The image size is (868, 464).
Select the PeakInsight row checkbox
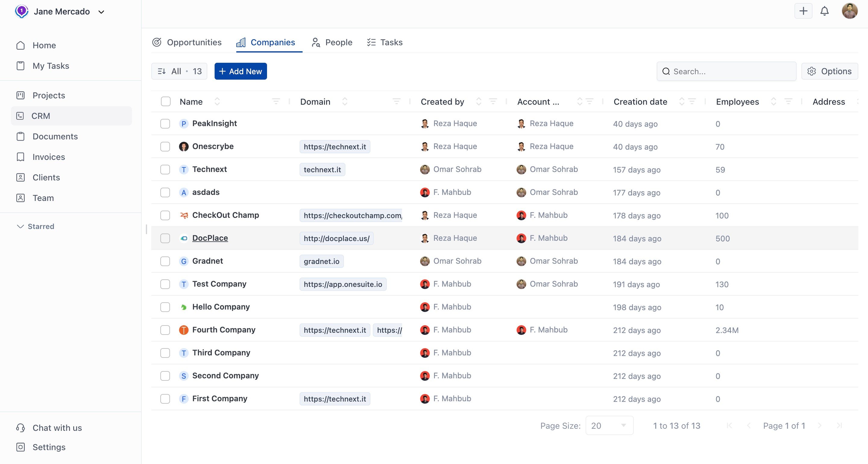click(165, 124)
